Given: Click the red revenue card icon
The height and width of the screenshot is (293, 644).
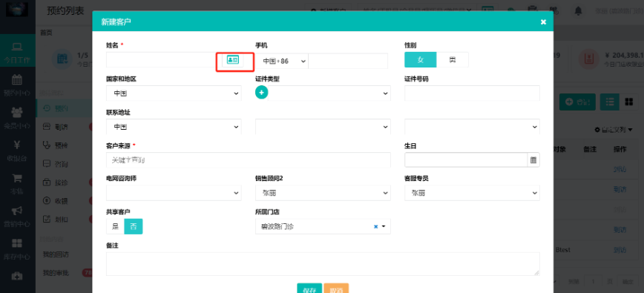Looking at the screenshot, I should 588,59.
